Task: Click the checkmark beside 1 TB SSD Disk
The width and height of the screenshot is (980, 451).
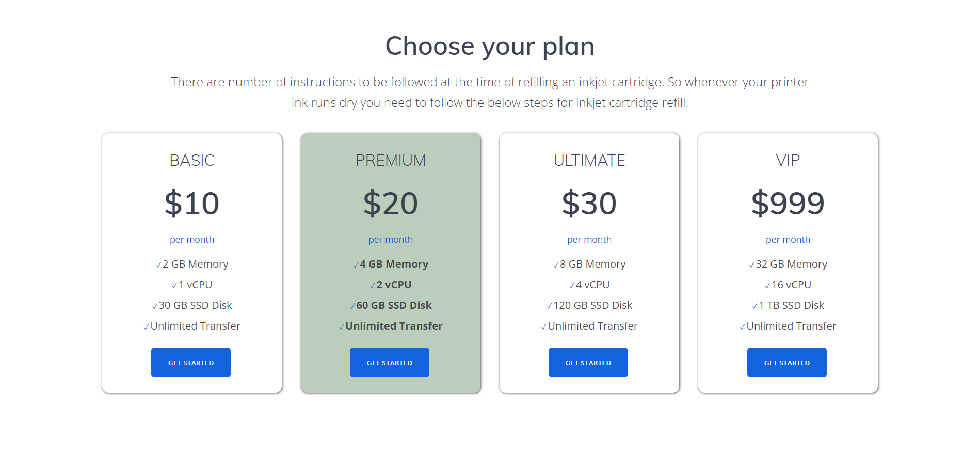Action: [x=754, y=306]
